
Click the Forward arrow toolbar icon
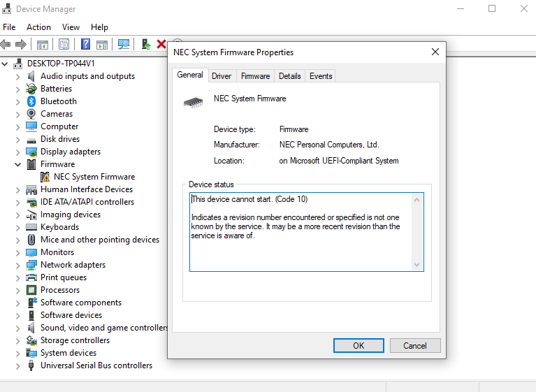[21, 44]
